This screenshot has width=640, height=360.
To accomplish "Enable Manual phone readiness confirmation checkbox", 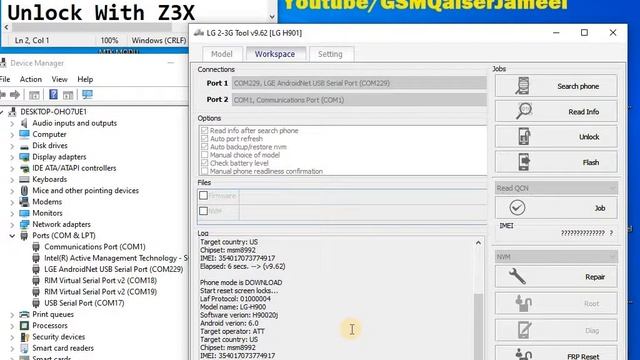I will (204, 171).
